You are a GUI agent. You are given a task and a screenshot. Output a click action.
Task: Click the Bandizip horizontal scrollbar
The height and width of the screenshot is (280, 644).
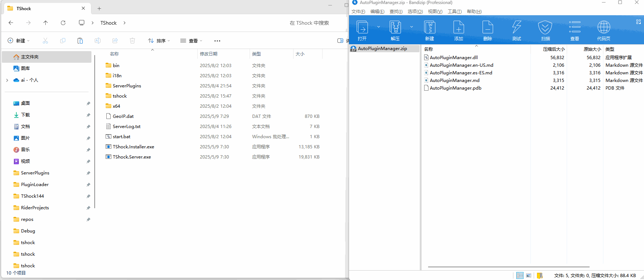(x=509, y=267)
